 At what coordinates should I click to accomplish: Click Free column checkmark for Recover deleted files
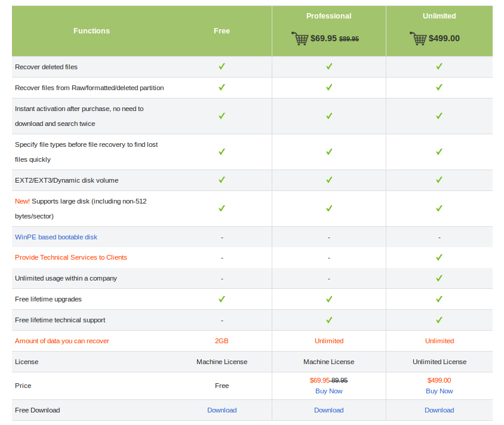(222, 66)
